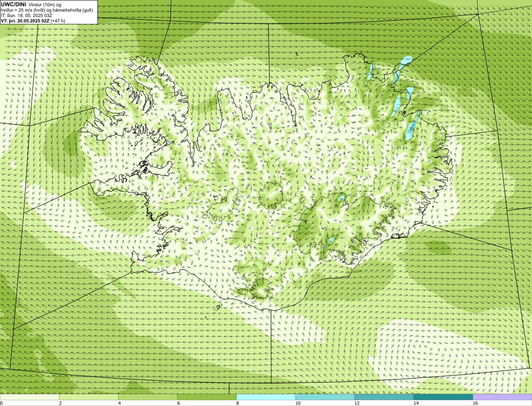The width and height of the screenshot is (532, 406).
Task: Click the 8–10 m/s light cyan legend swatch
Action: coord(266,397)
